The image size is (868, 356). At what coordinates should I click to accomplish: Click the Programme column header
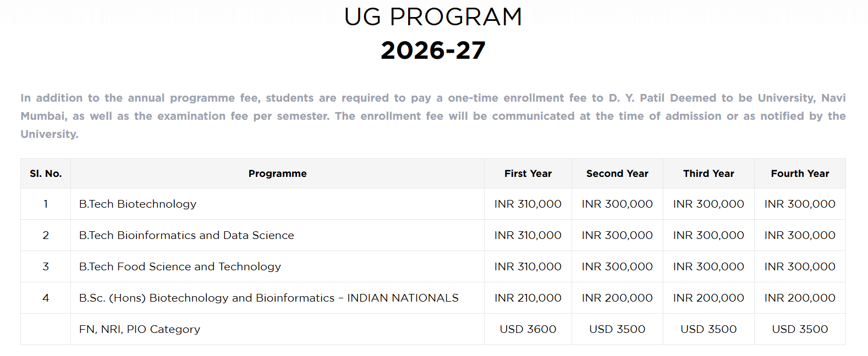pos(277,174)
